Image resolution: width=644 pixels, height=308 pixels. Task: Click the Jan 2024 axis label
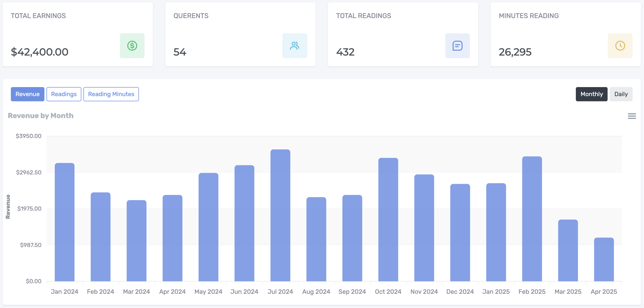[x=65, y=291]
